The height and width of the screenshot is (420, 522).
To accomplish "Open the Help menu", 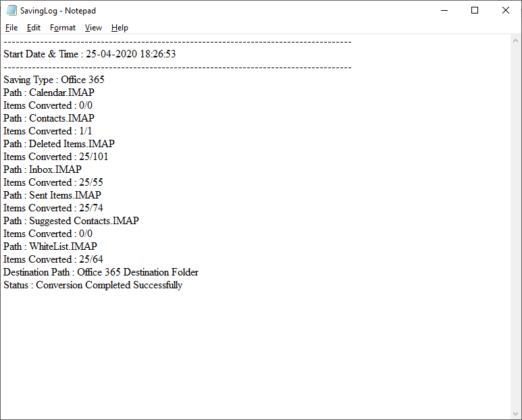I will click(x=120, y=28).
